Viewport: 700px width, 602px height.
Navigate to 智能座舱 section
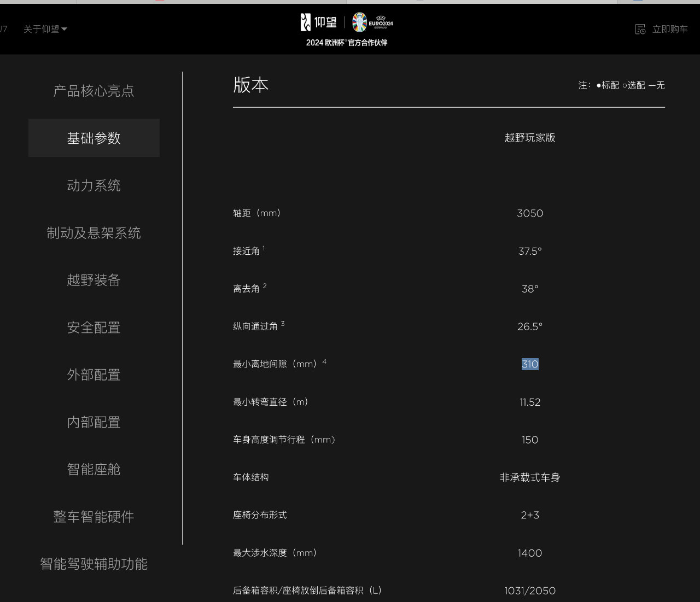[94, 470]
